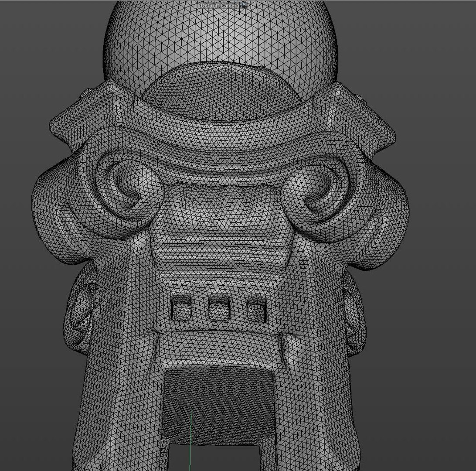The width and height of the screenshot is (476, 471).
Task: Click the "Default Camera" viewport label
Action: coord(220,6)
